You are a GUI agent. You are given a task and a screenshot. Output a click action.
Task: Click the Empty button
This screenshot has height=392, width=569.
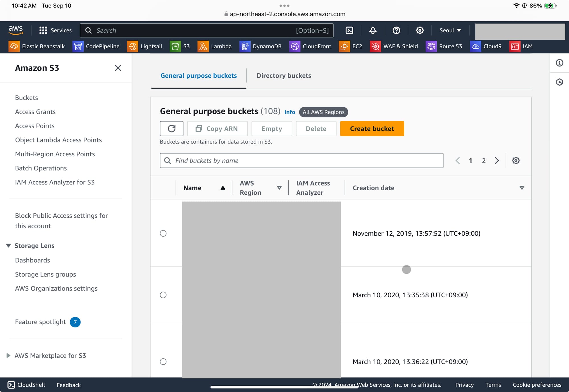(x=272, y=128)
